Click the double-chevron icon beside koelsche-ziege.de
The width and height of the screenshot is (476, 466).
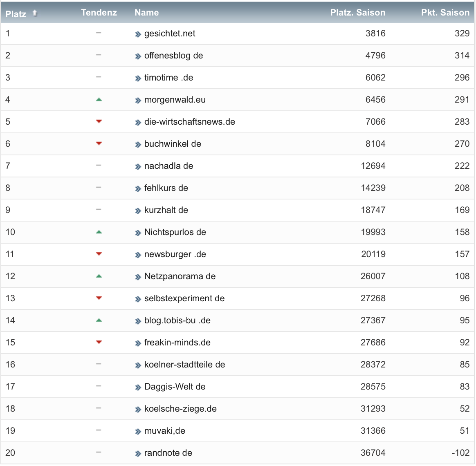138,410
